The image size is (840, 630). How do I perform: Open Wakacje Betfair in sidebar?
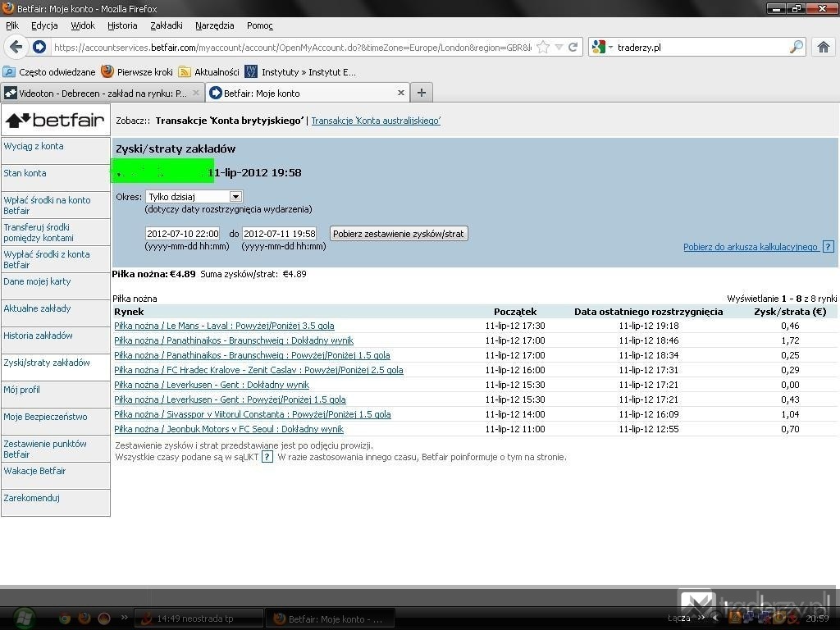[x=34, y=470]
